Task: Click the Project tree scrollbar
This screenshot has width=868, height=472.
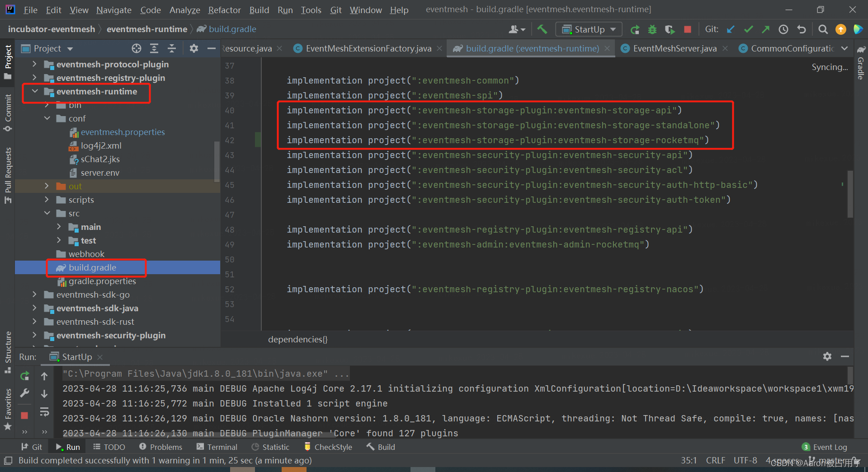Action: [x=217, y=161]
